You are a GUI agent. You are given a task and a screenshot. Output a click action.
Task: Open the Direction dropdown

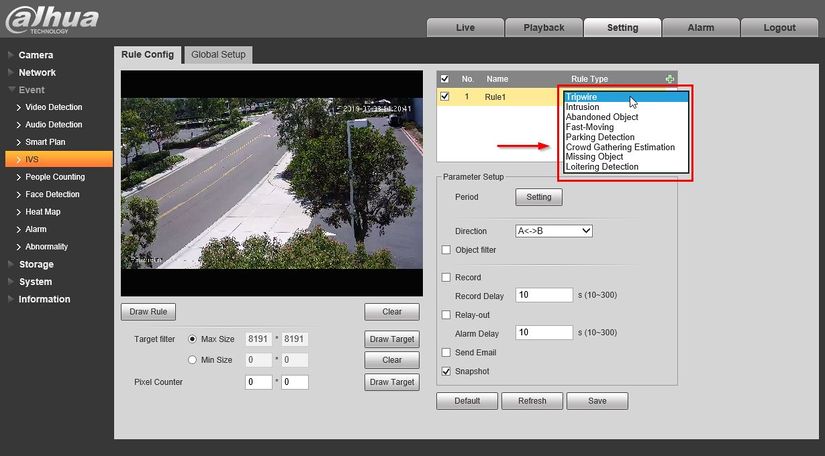[x=554, y=231]
